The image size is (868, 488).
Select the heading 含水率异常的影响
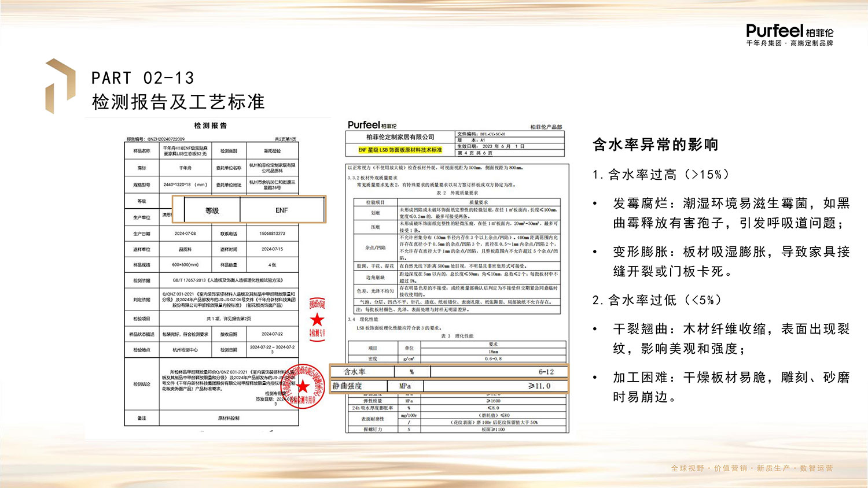[656, 145]
